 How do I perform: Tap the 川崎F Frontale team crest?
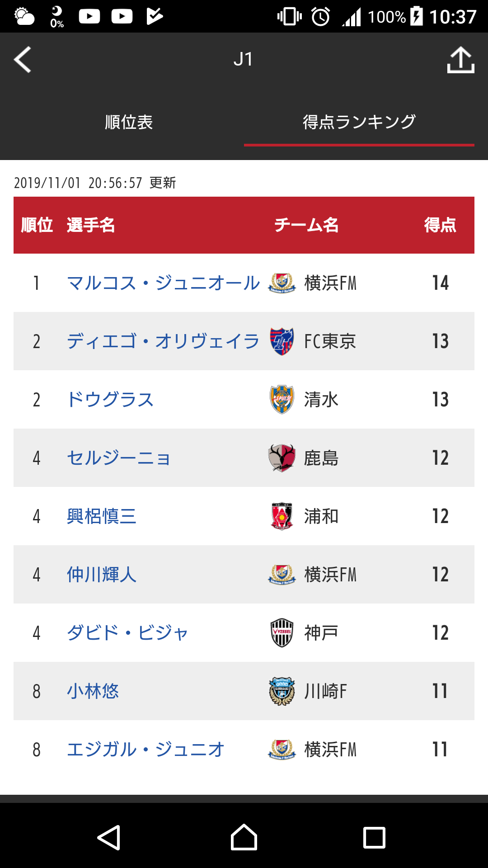282,691
